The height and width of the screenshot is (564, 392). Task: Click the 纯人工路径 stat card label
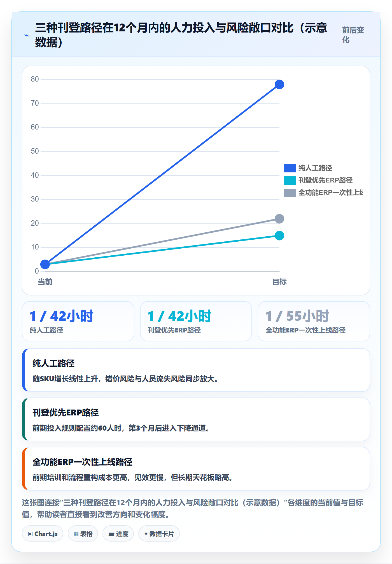coord(46,330)
